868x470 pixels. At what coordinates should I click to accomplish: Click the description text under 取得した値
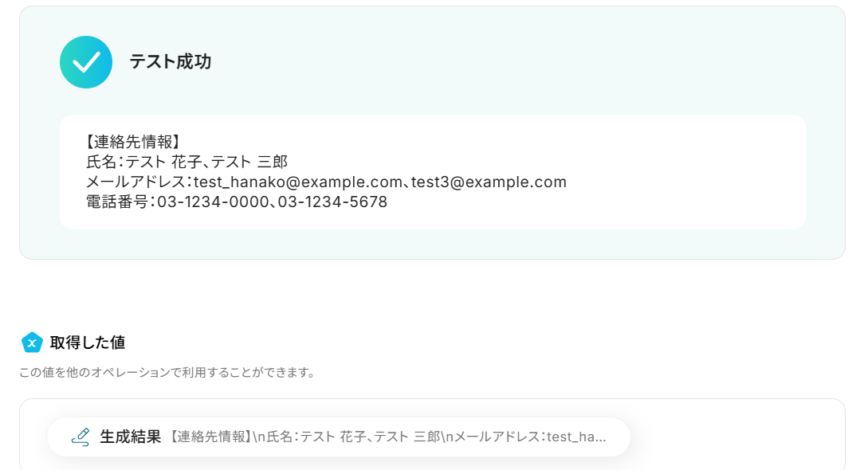167,372
